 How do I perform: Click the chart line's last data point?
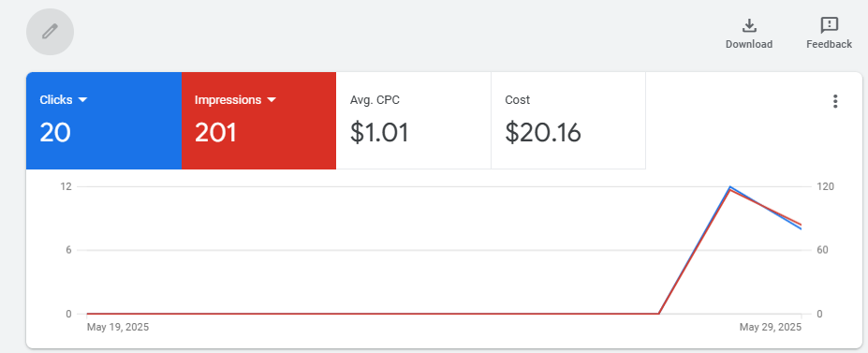pos(801,228)
